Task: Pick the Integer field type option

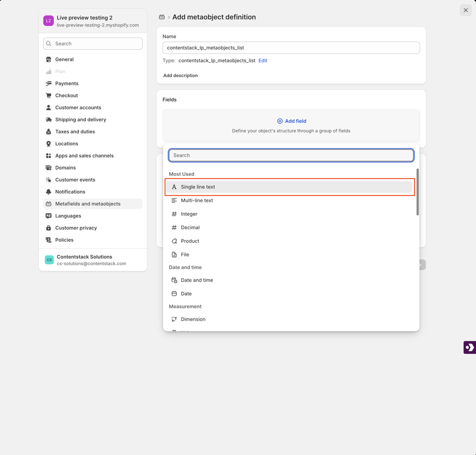Action: [x=189, y=214]
